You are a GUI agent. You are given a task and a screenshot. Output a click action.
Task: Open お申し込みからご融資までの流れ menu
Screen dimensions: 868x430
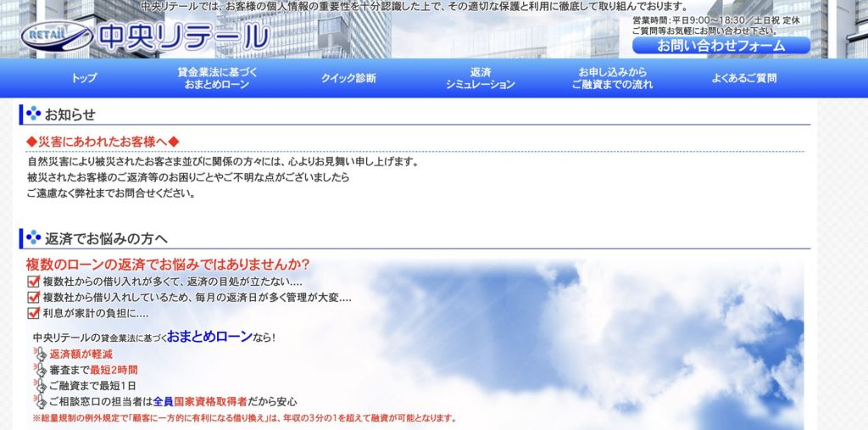click(612, 78)
